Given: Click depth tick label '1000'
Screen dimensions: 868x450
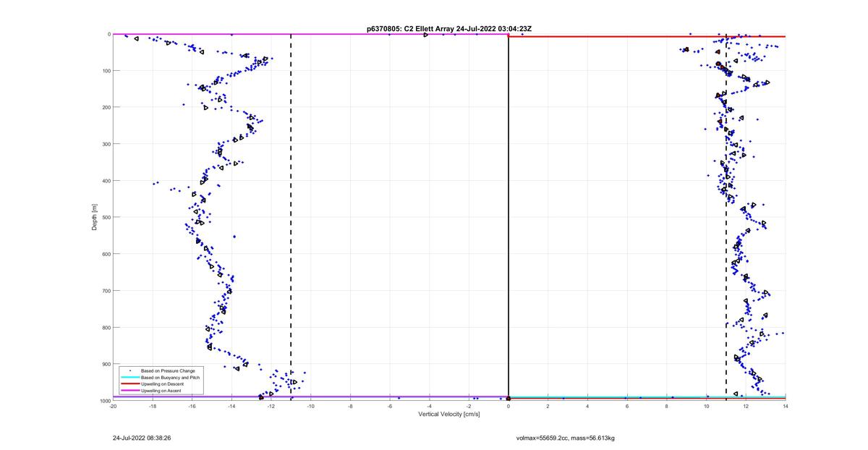Looking at the screenshot, I should coord(104,400).
